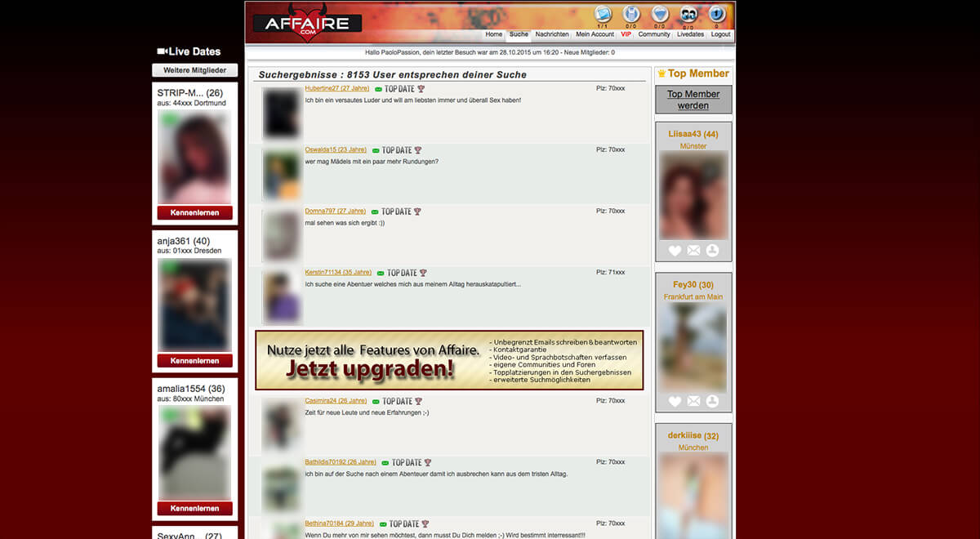
Task: Open the Kerstin71134 (35 Jahre) profile link
Action: click(338, 272)
